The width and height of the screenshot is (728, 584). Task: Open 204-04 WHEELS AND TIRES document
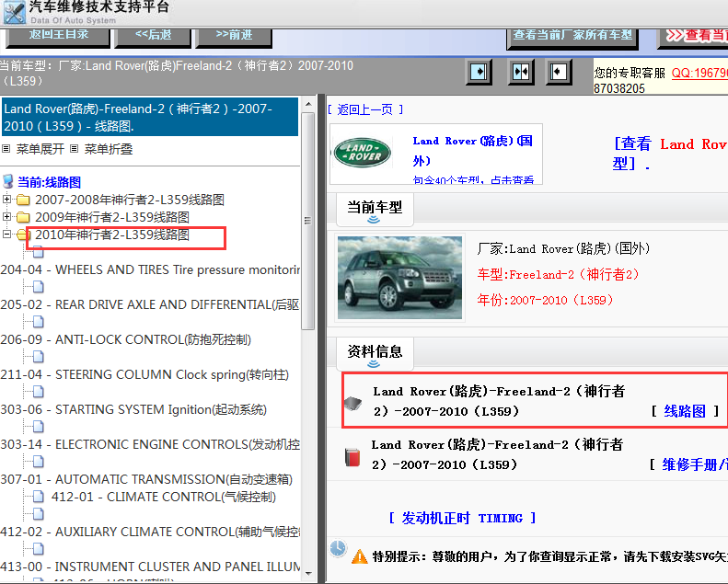(150, 269)
